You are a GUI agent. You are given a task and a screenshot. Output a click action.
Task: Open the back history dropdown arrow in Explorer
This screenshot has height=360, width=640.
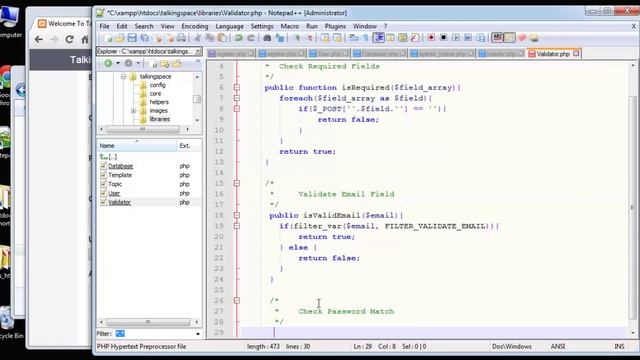(118, 63)
